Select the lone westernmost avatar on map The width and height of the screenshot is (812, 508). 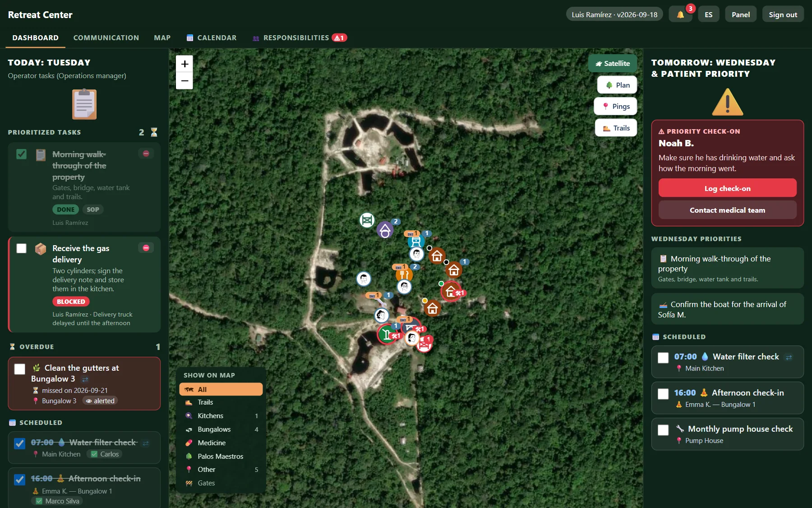pos(364,279)
